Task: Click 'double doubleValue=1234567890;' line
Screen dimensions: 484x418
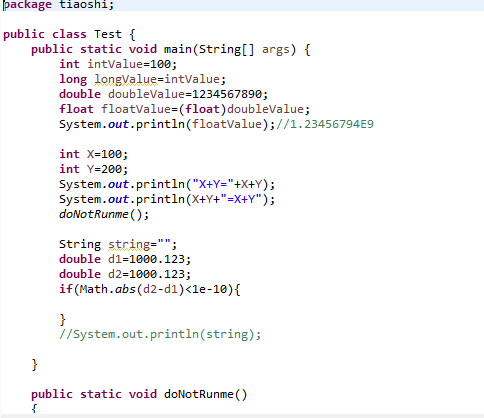Action: [x=163, y=94]
